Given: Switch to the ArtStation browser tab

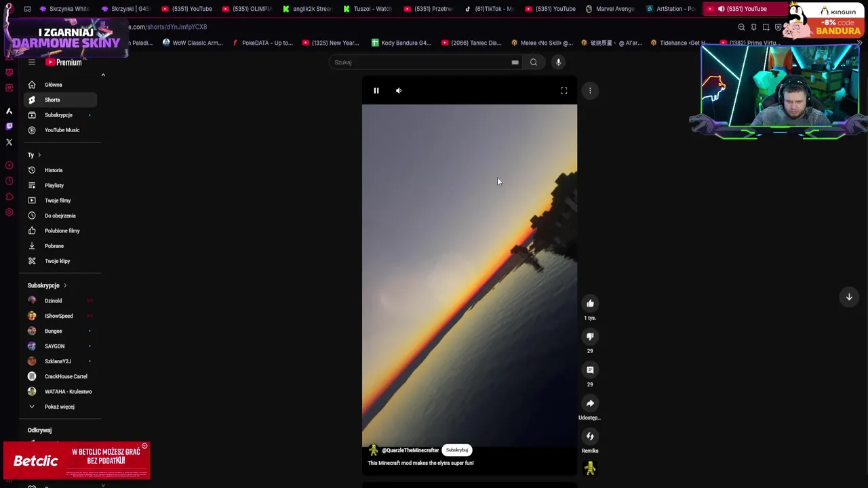Looking at the screenshot, I should click(x=671, y=9).
